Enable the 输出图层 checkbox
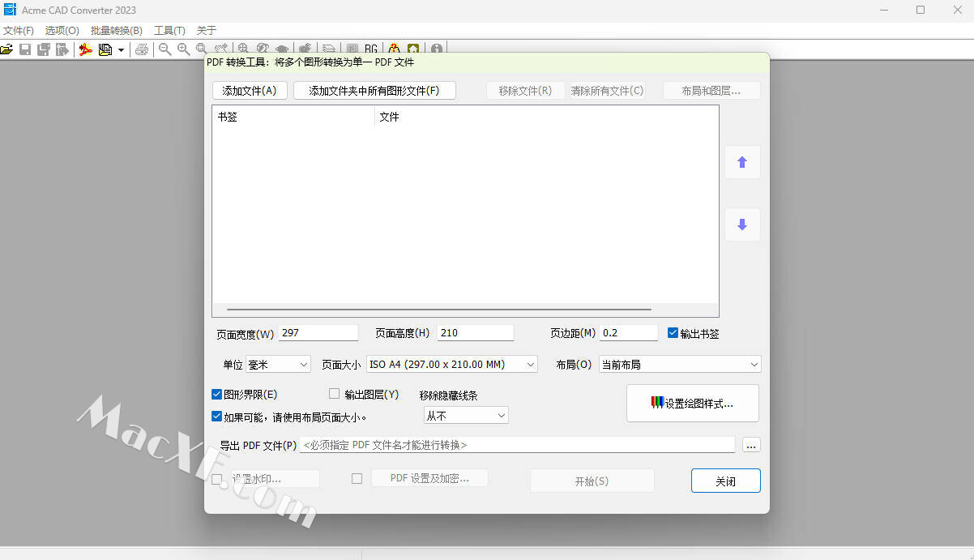Viewport: 974px width, 560px height. (x=334, y=394)
